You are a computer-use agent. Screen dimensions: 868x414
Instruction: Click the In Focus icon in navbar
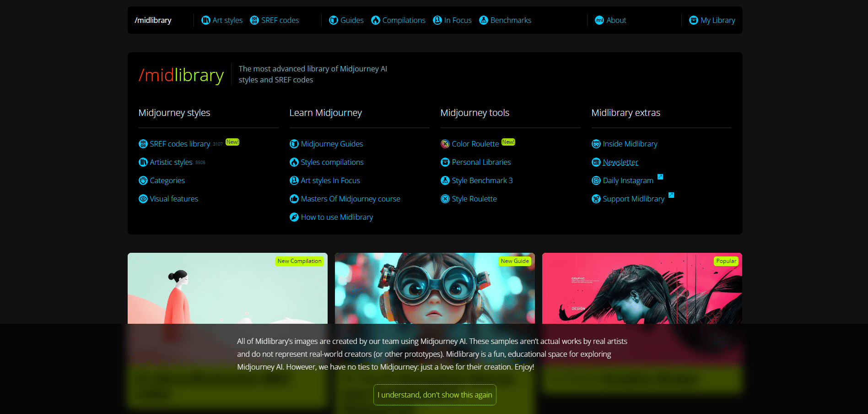pos(437,20)
